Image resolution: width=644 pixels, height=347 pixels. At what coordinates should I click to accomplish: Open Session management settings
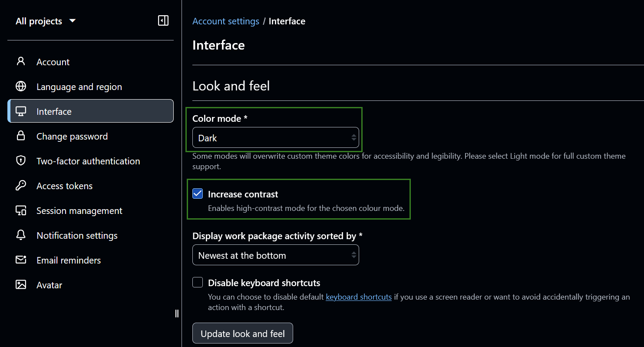(79, 210)
